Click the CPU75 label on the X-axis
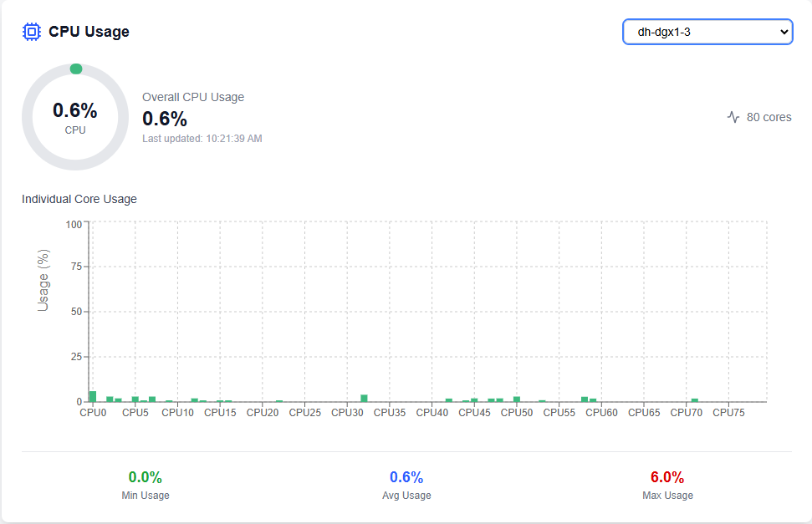 [728, 413]
